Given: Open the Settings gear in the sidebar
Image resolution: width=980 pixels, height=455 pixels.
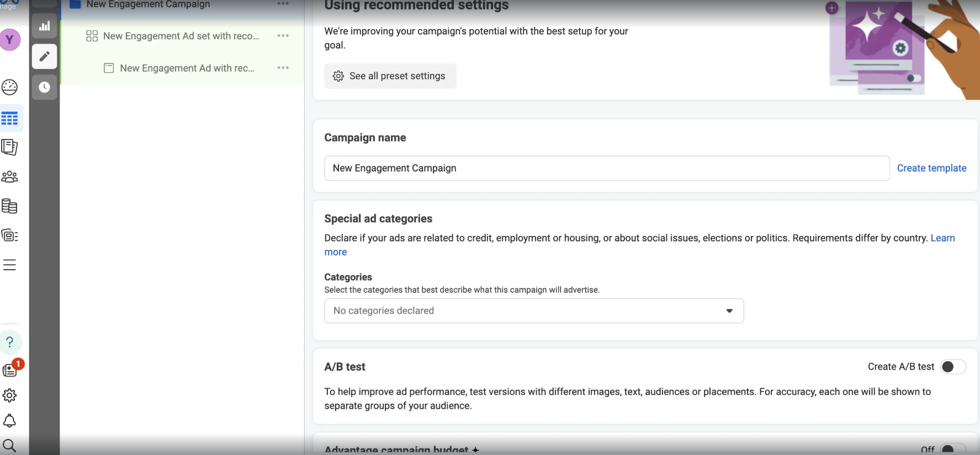Looking at the screenshot, I should [x=10, y=395].
